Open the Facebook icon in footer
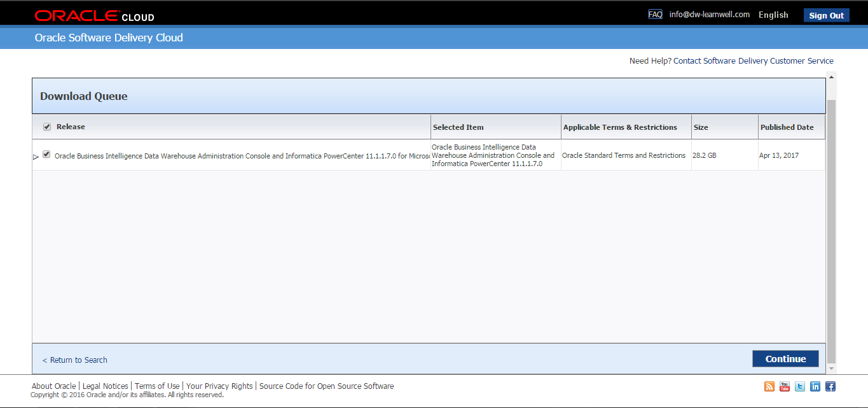 click(x=830, y=386)
